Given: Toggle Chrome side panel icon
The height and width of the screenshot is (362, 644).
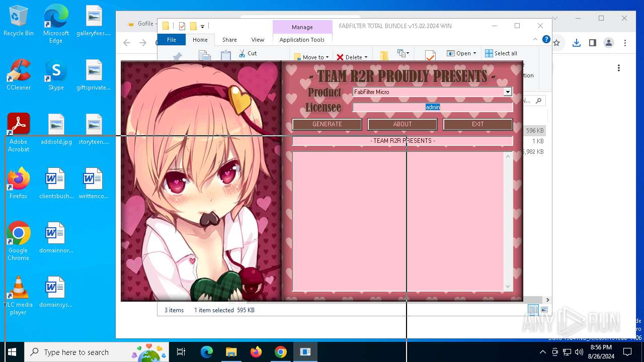Looking at the screenshot, I should pos(593,43).
